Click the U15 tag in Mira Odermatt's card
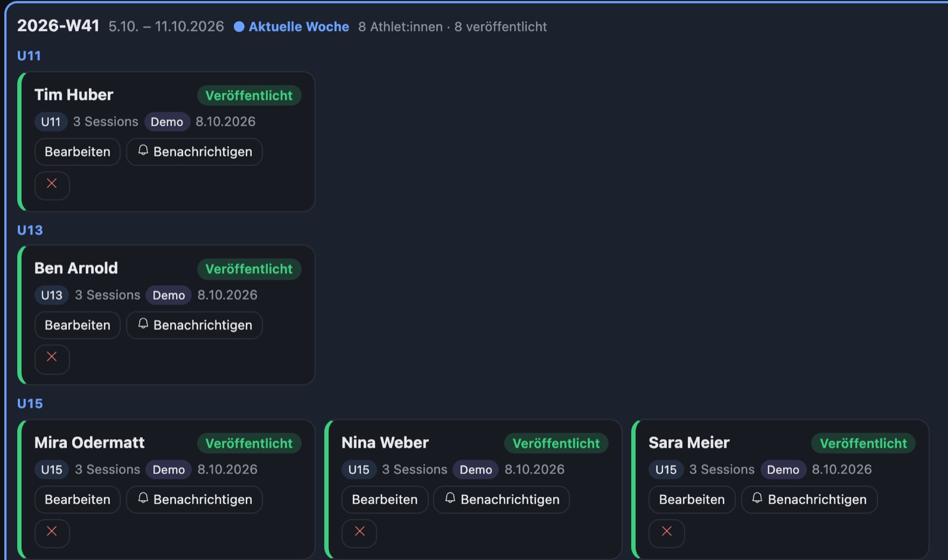This screenshot has height=560, width=948. (52, 470)
